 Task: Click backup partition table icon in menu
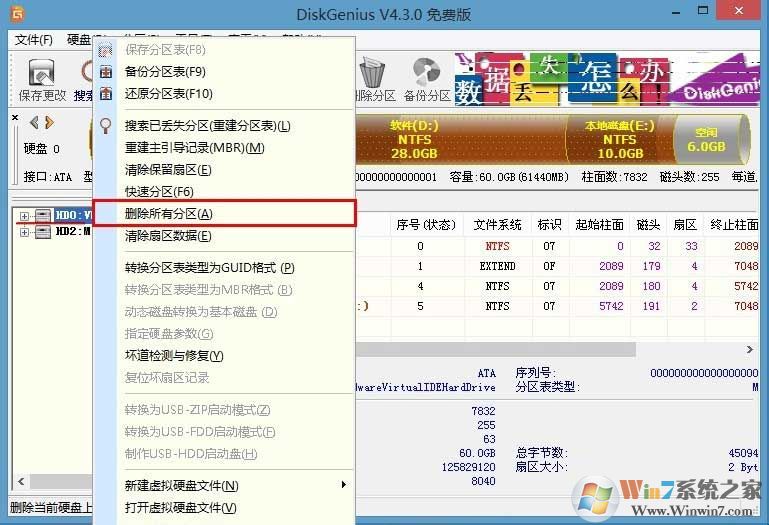point(106,72)
